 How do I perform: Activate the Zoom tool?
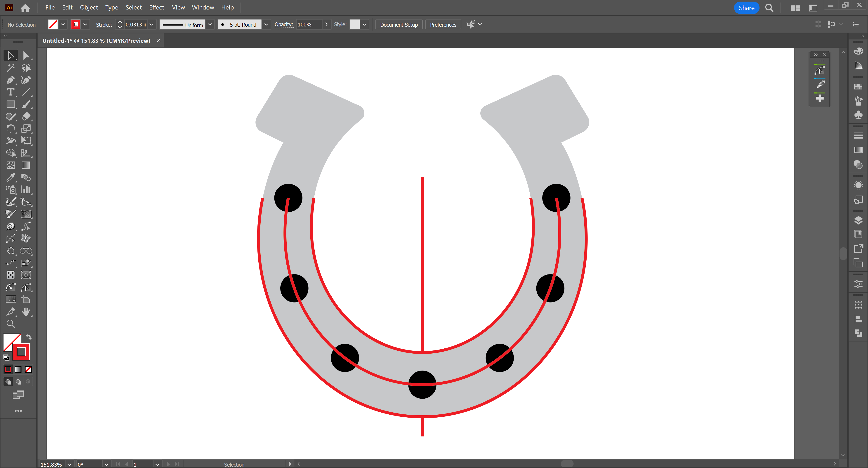click(x=10, y=324)
